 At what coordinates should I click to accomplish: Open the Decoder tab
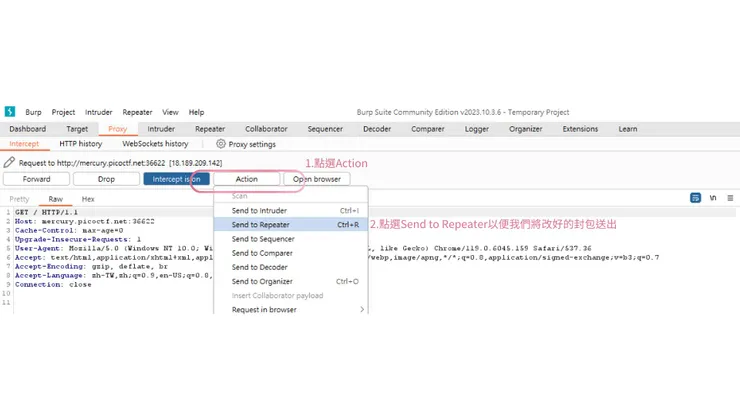[x=377, y=129]
